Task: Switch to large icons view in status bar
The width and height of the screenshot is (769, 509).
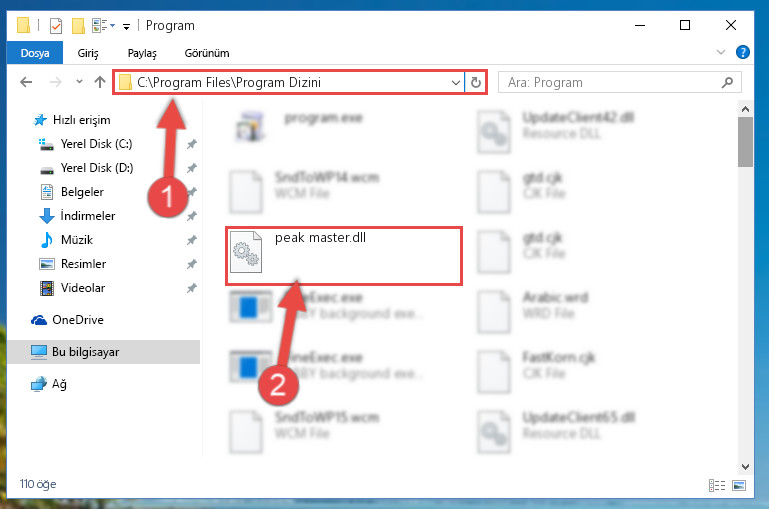Action: coord(739,485)
